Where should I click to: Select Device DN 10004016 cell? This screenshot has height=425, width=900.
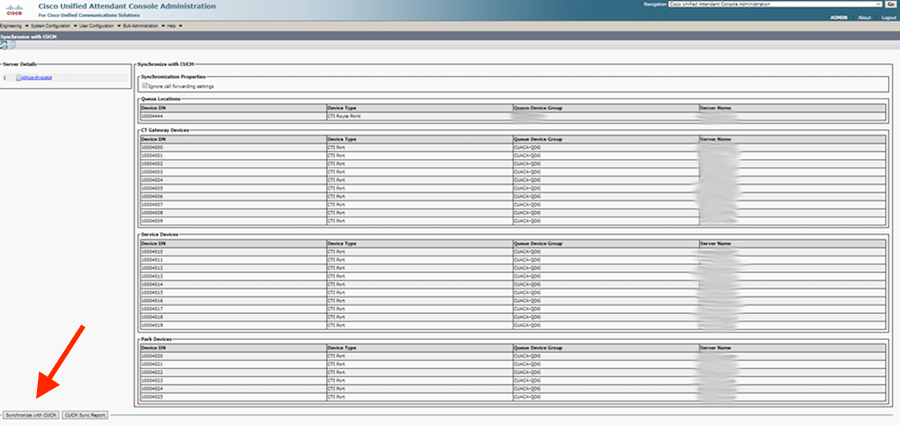233,300
